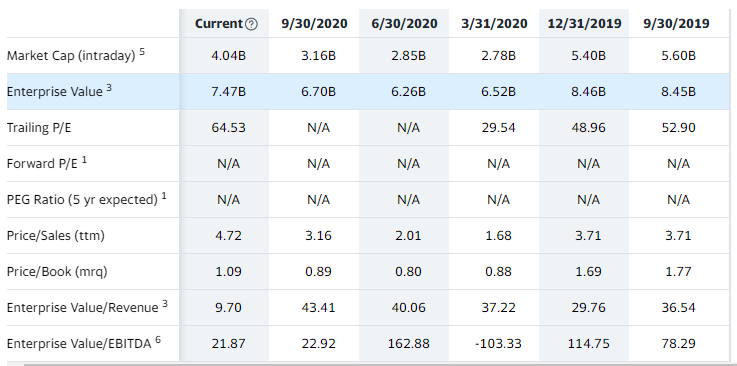737x366 pixels.
Task: Select the 12/31/2019 column header
Action: pos(584,23)
